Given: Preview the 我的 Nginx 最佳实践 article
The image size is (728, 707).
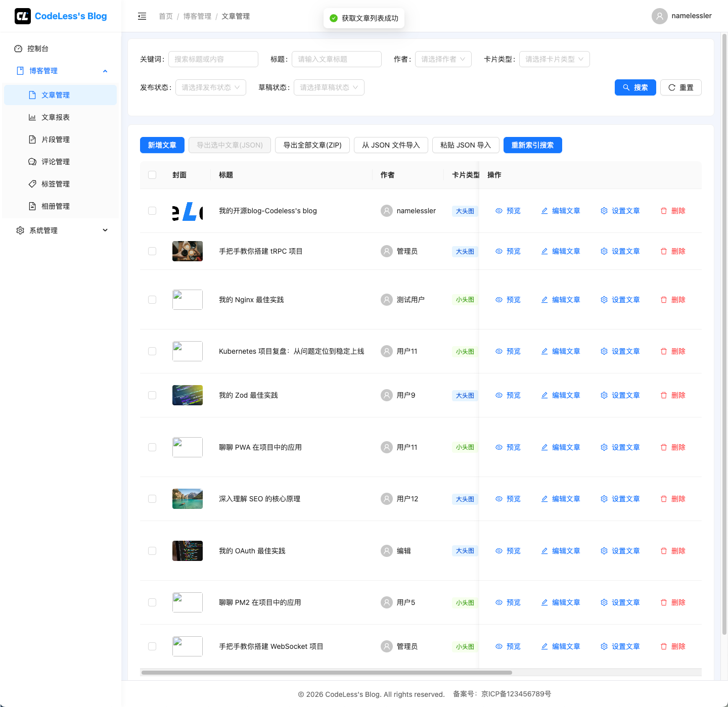Looking at the screenshot, I should pos(508,300).
